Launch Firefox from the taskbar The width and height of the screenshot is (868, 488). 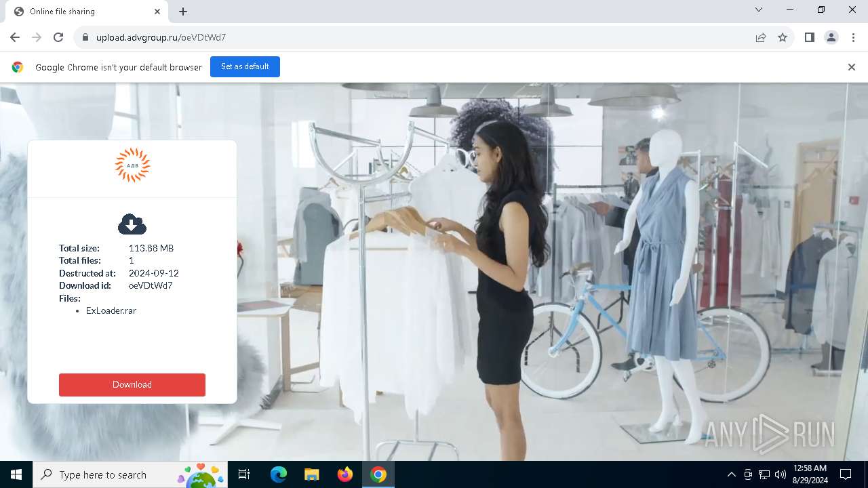(x=345, y=474)
